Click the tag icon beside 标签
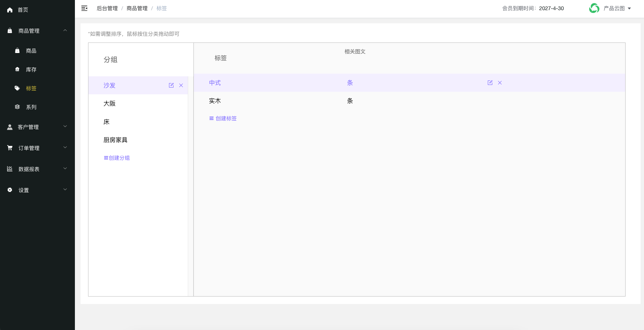644x330 pixels. (17, 88)
